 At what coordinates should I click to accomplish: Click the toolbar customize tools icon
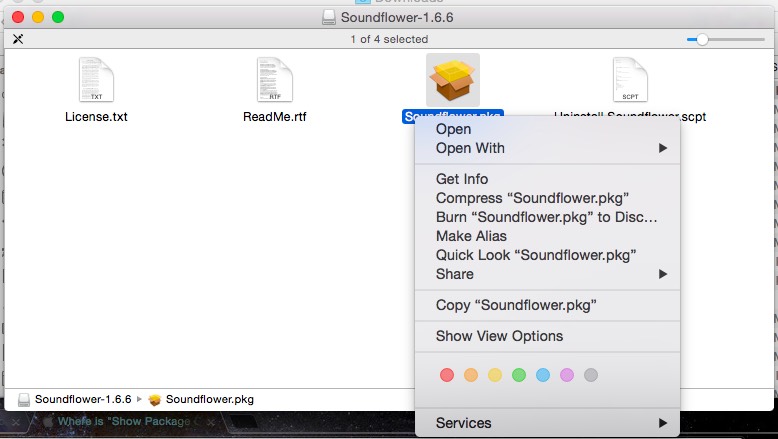point(18,39)
